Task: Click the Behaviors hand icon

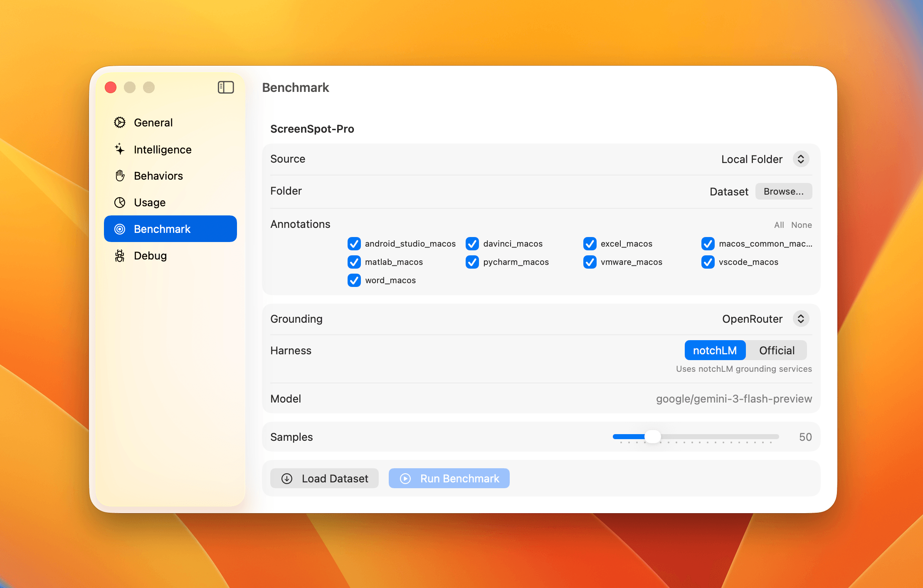Action: pyautogui.click(x=120, y=176)
